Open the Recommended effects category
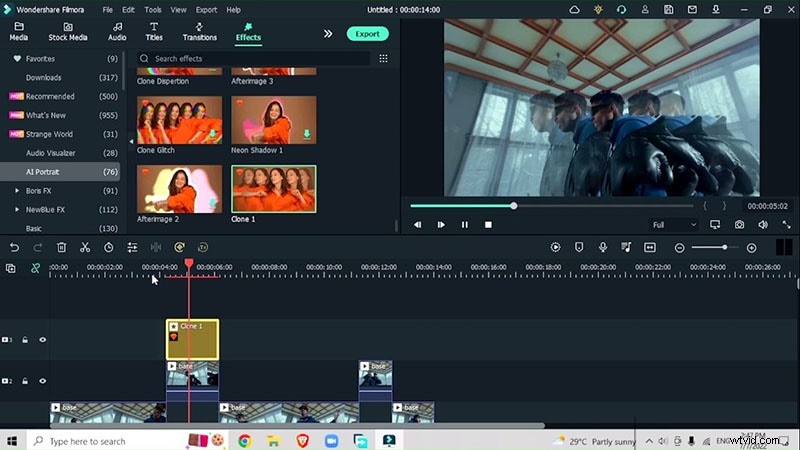Viewport: 800px width, 450px height. [60, 96]
